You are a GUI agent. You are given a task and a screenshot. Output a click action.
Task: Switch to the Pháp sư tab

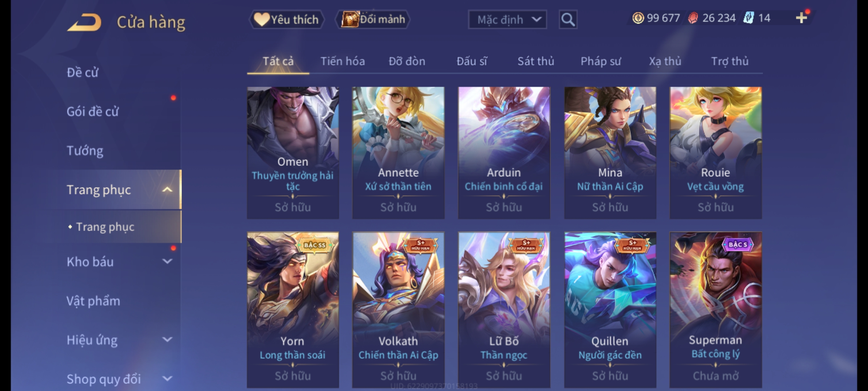tap(601, 61)
